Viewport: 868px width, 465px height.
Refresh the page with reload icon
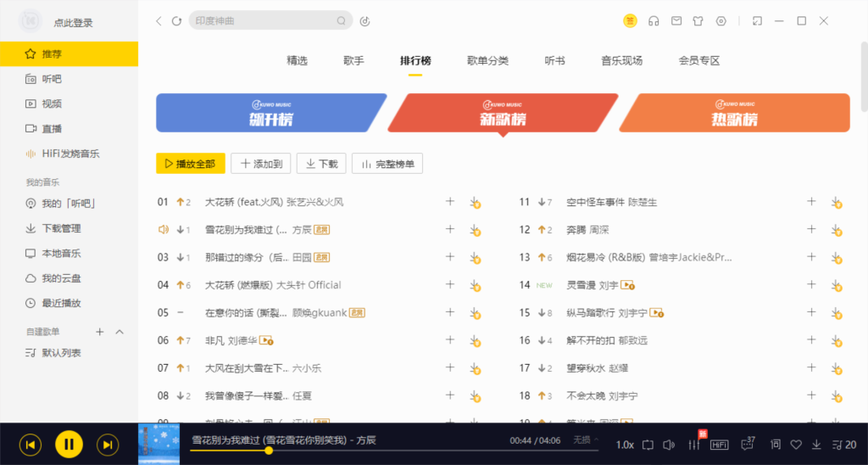click(x=176, y=21)
